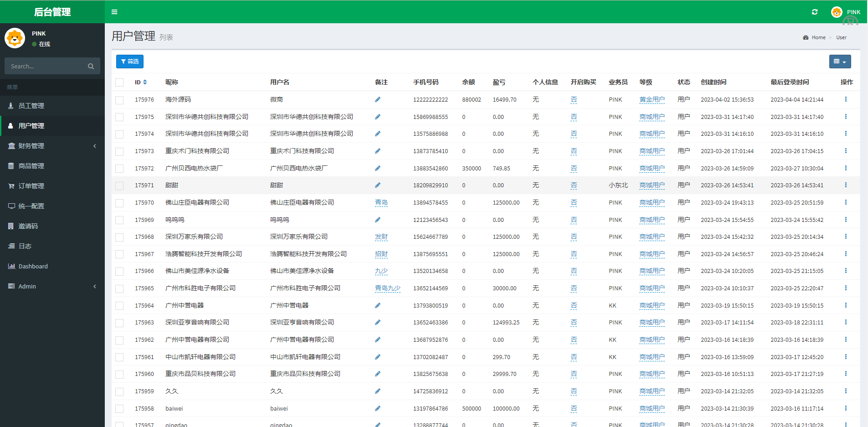Edit remark pencil icon for baiwei
Image resolution: width=868 pixels, height=427 pixels.
[378, 408]
